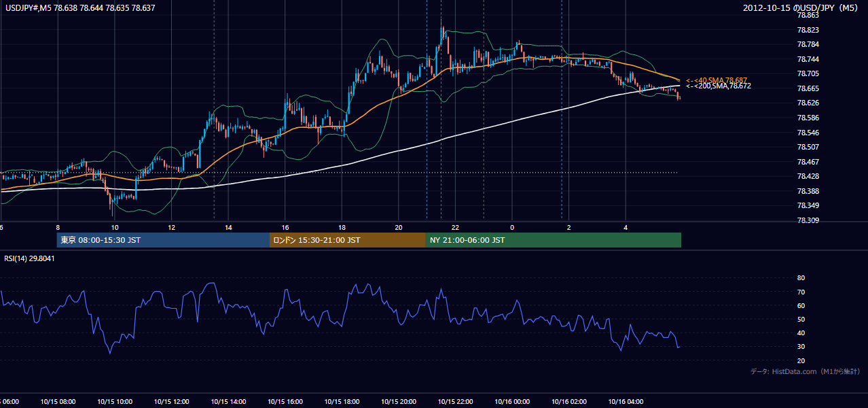
Task: Select the ロンドン 15:30-21:00 JST session bar
Action: (348, 240)
